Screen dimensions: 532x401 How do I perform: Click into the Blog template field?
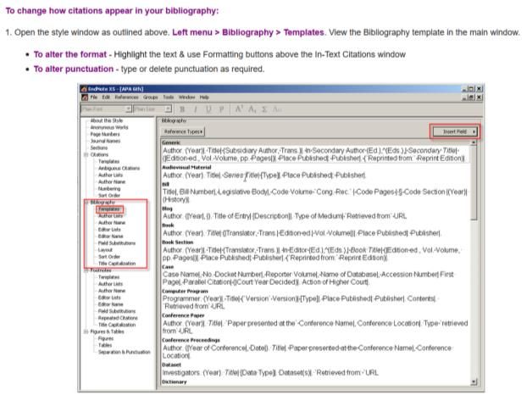pos(315,216)
